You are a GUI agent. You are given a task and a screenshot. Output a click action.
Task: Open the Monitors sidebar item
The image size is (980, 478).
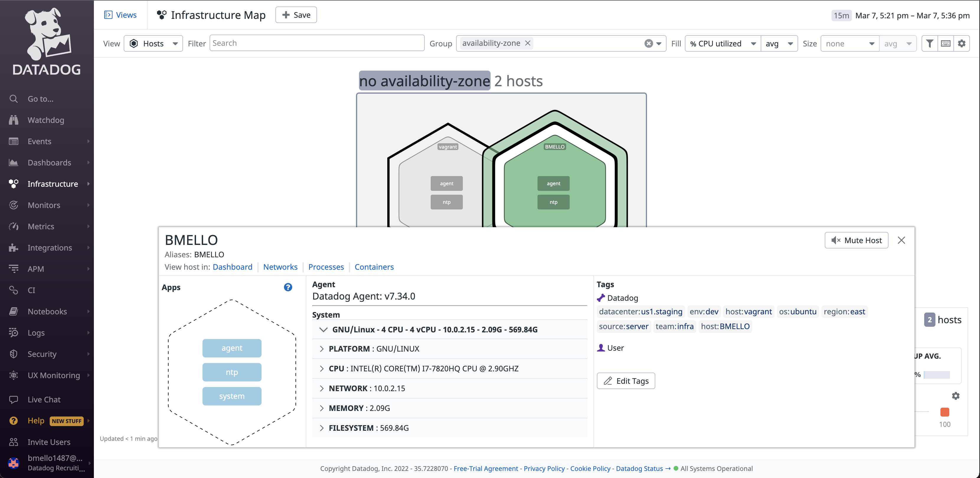pos(44,205)
